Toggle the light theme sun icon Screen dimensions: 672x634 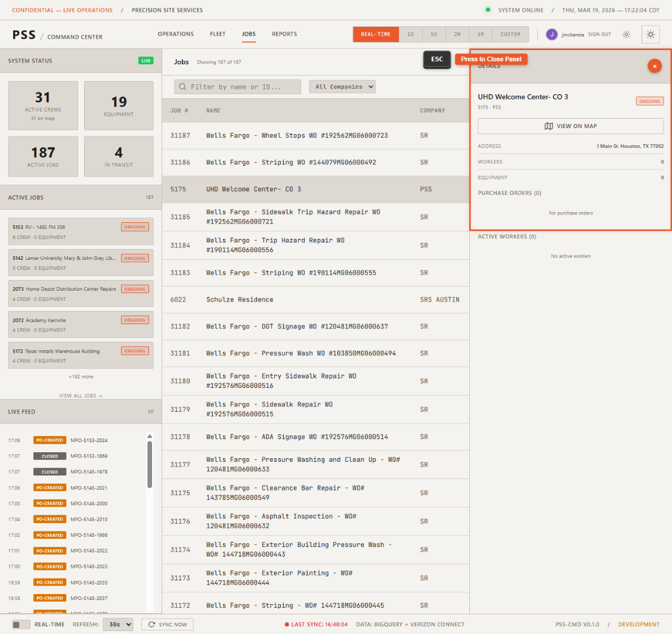pyautogui.click(x=626, y=35)
